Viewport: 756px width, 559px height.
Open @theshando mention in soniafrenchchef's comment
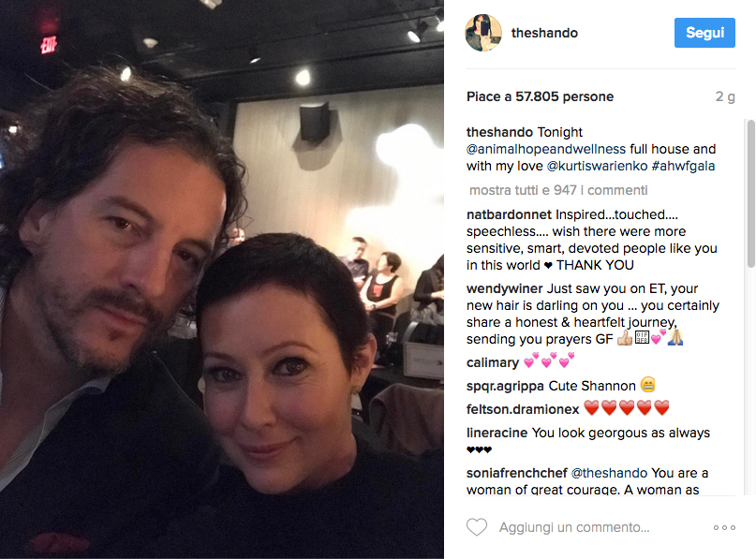point(609,473)
